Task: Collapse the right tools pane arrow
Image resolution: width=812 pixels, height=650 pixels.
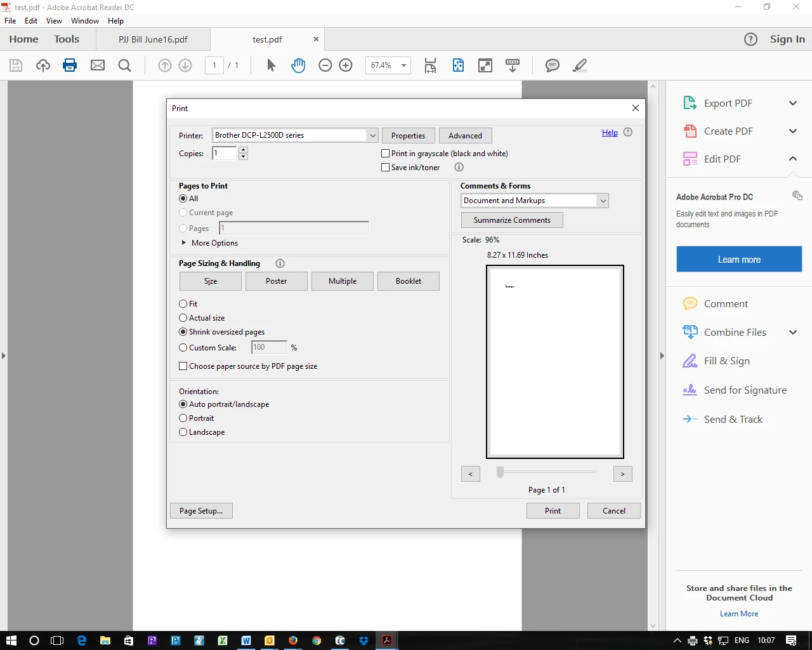Action: click(662, 356)
